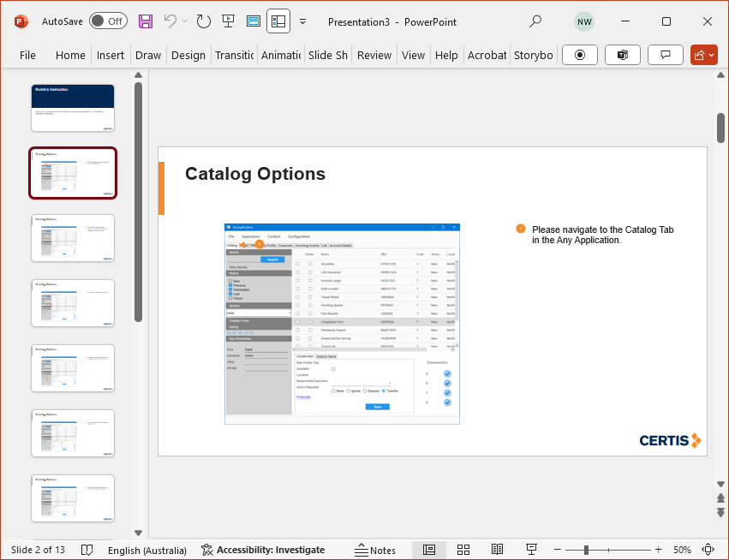Fit the slide to the current window
729x560 pixels.
708,550
